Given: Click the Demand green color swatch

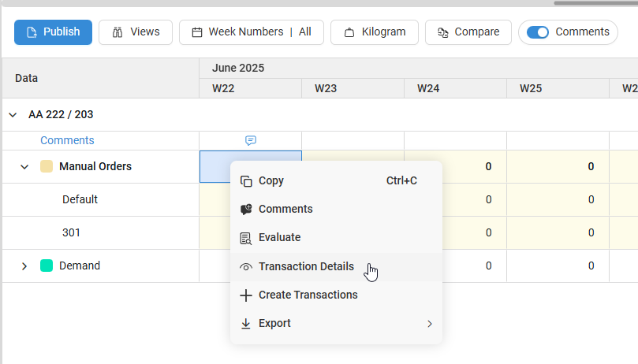Looking at the screenshot, I should (47, 266).
